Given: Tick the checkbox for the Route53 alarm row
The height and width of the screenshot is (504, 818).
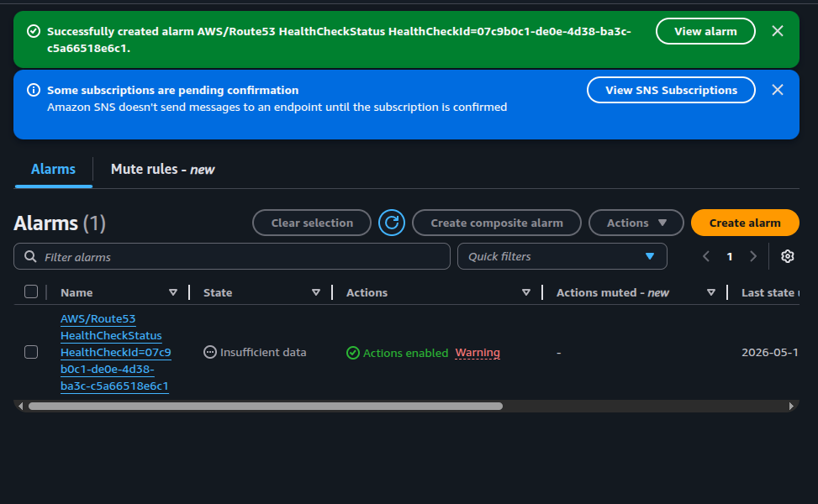Looking at the screenshot, I should pyautogui.click(x=31, y=352).
